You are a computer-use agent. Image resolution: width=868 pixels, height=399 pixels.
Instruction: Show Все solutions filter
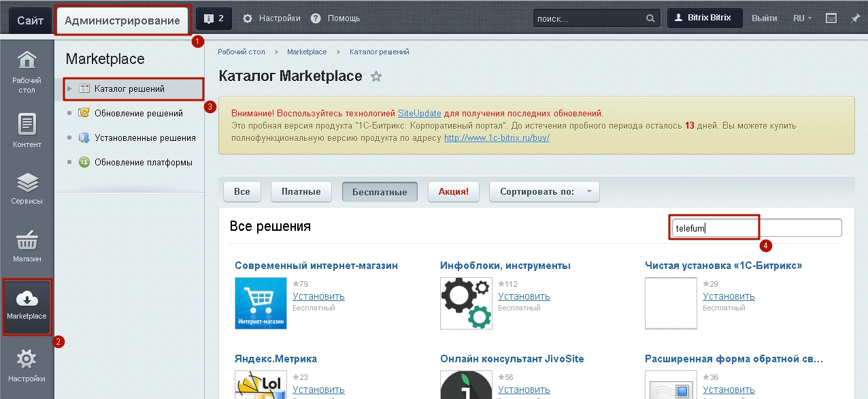pyautogui.click(x=242, y=192)
